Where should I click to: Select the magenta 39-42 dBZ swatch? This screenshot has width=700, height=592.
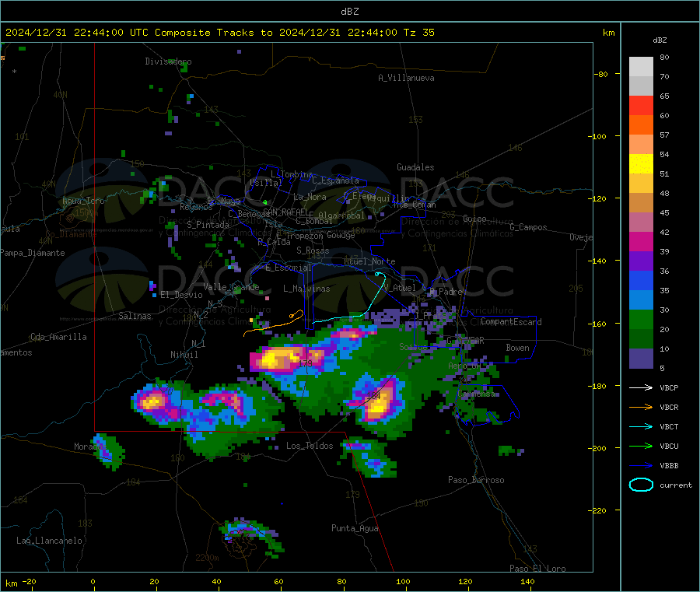coord(641,241)
